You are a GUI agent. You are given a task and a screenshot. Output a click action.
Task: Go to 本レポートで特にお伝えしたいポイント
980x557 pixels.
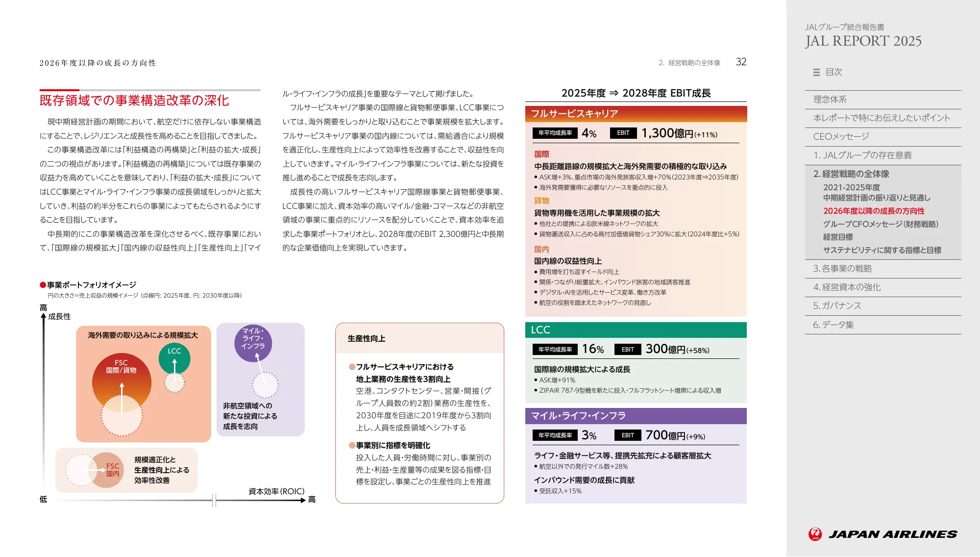click(883, 118)
